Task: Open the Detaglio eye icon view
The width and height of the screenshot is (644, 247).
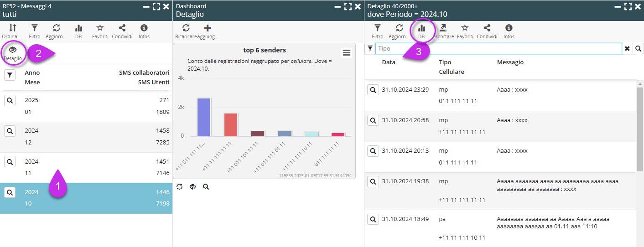Action: tap(13, 53)
